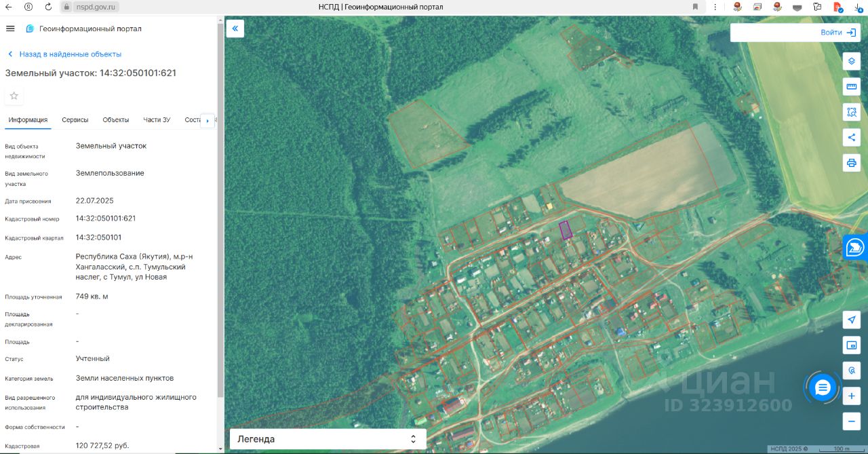Switch to the Информация tab

[x=28, y=120]
